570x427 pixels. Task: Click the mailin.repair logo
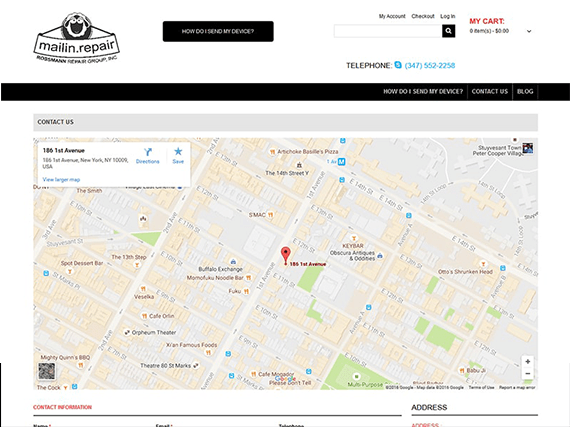[x=76, y=38]
